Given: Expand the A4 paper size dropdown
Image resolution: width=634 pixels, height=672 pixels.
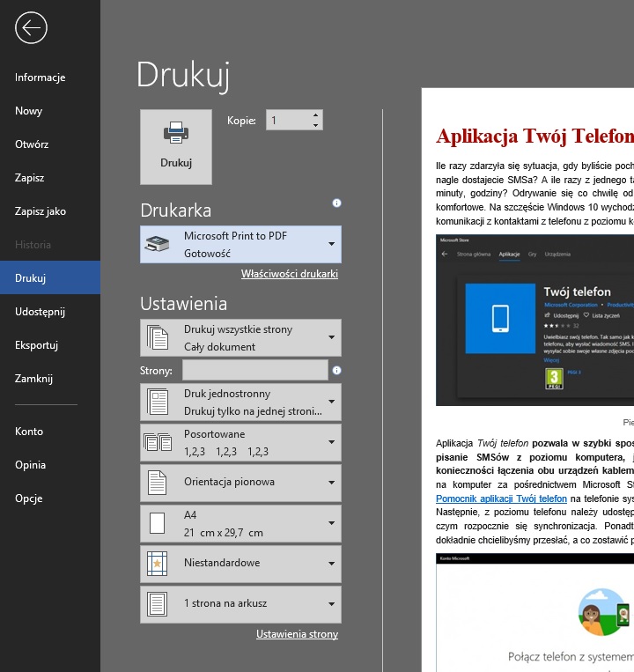Looking at the screenshot, I should [331, 523].
